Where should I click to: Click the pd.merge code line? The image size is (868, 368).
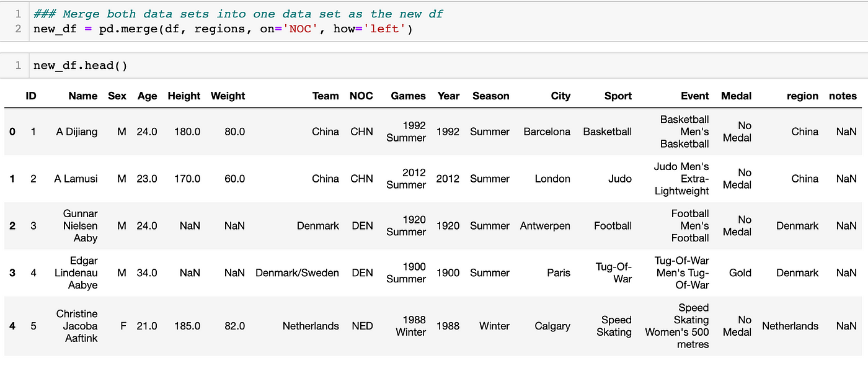tap(223, 29)
